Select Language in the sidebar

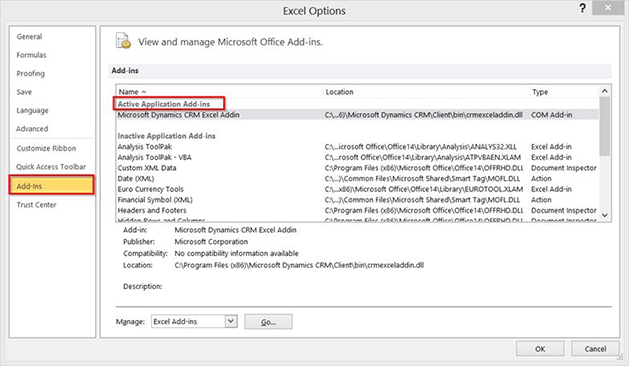(32, 110)
